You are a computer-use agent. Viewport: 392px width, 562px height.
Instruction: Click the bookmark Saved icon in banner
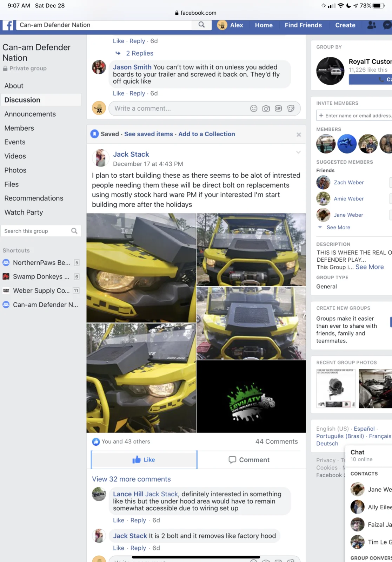[94, 134]
